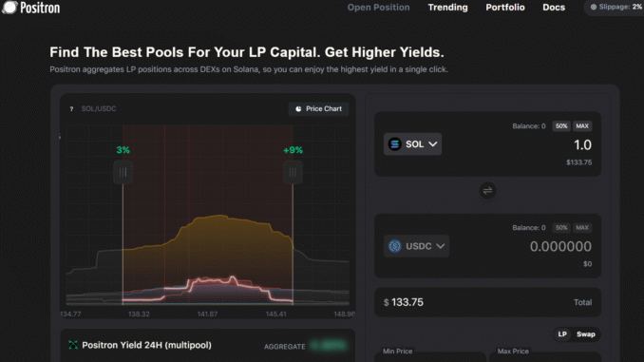Click the question mark icon beside SOL/USDC

click(71, 109)
